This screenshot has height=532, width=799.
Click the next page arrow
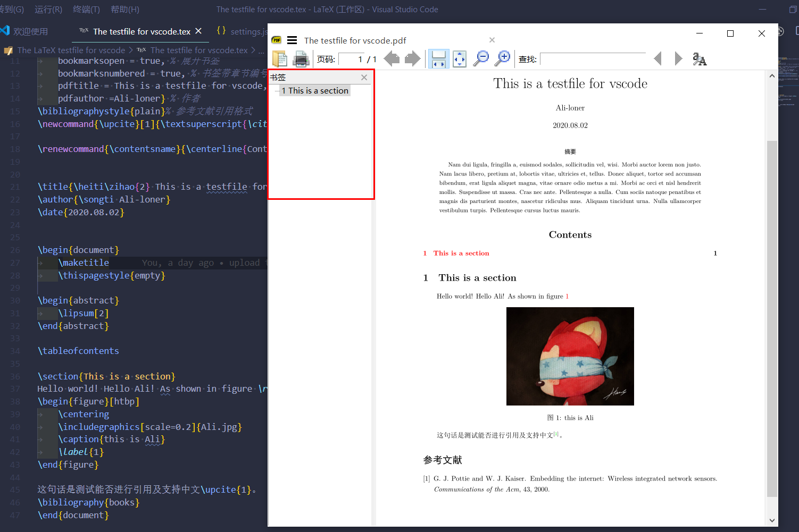[x=412, y=58]
